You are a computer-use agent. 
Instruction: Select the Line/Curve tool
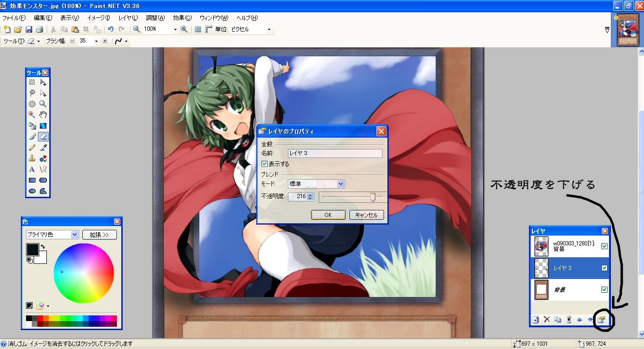click(43, 169)
